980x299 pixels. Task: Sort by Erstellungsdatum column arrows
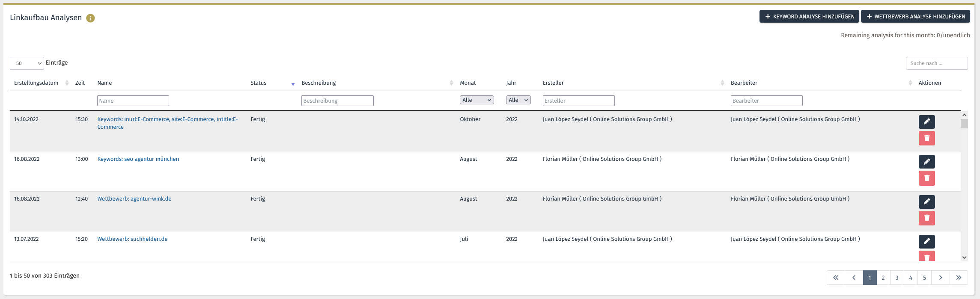click(67, 83)
